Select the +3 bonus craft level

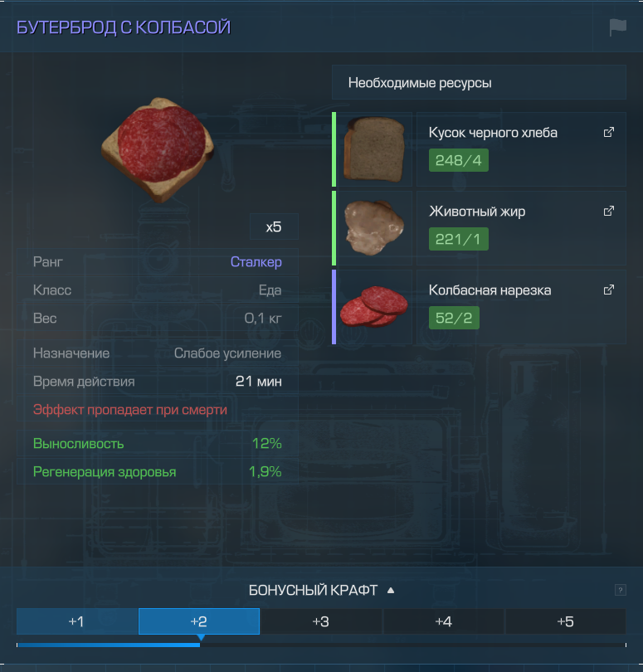(320, 621)
